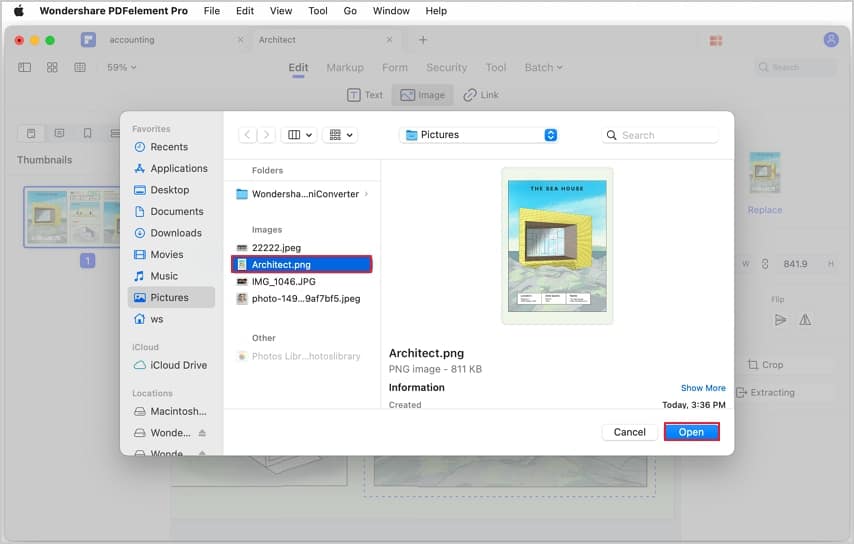Click the Crop button in right panel

point(766,365)
